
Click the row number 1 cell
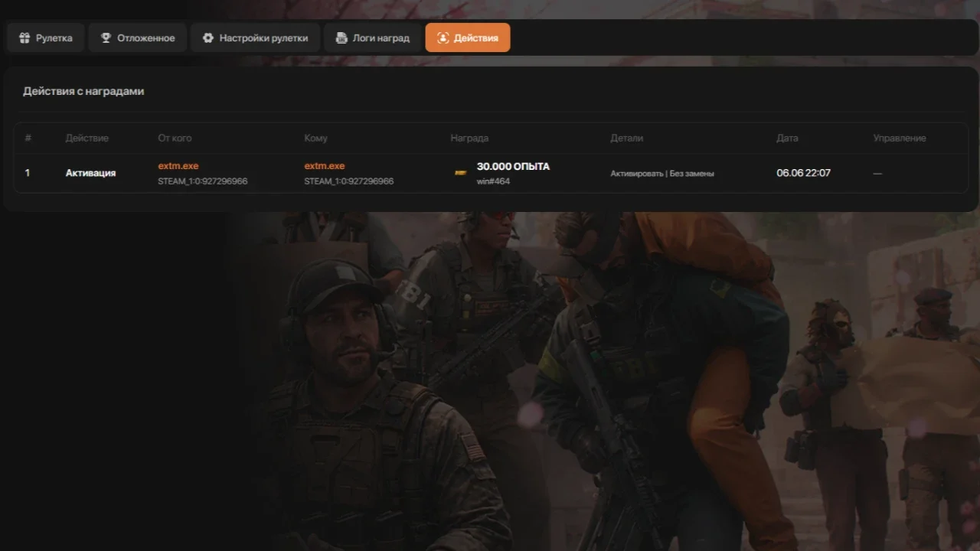[28, 173]
